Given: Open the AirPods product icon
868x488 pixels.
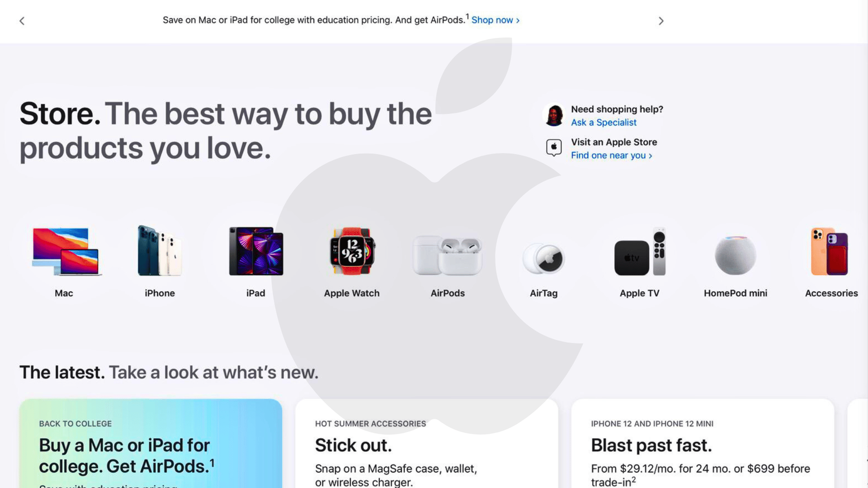Looking at the screenshot, I should 448,255.
